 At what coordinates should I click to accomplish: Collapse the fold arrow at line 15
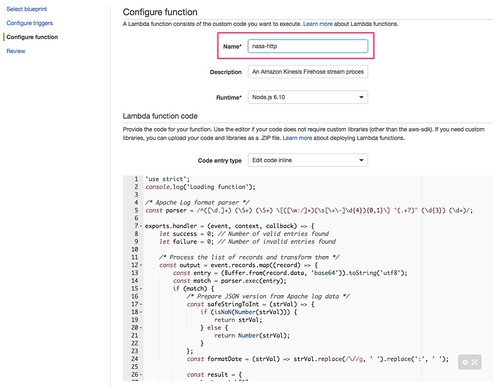[x=141, y=289]
